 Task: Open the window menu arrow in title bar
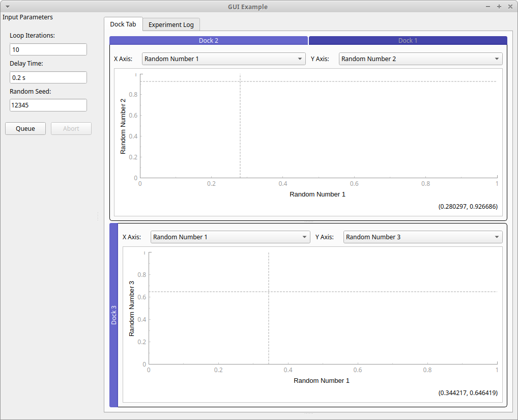coord(8,7)
